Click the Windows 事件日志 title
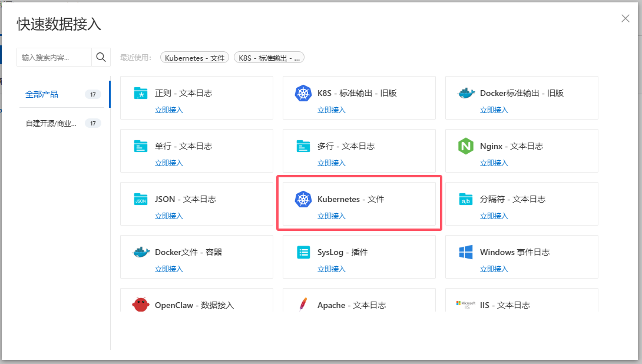The image size is (642, 364). coord(515,252)
